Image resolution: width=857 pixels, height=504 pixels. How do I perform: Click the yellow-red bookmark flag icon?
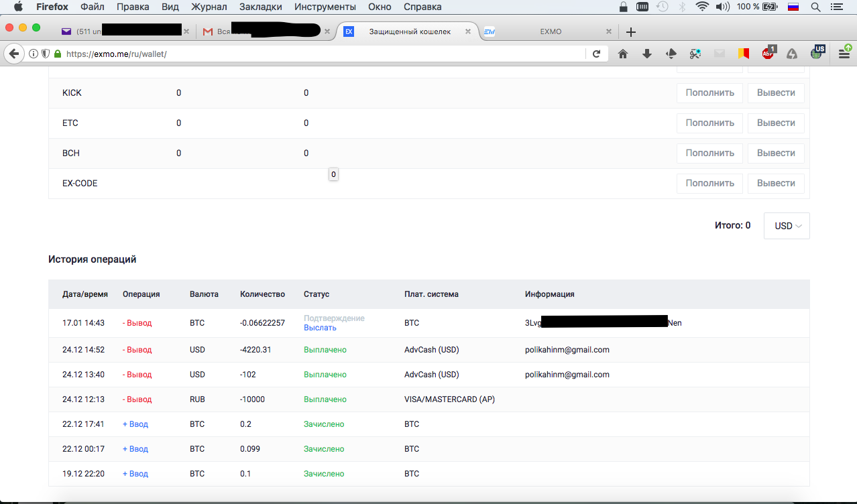[744, 54]
